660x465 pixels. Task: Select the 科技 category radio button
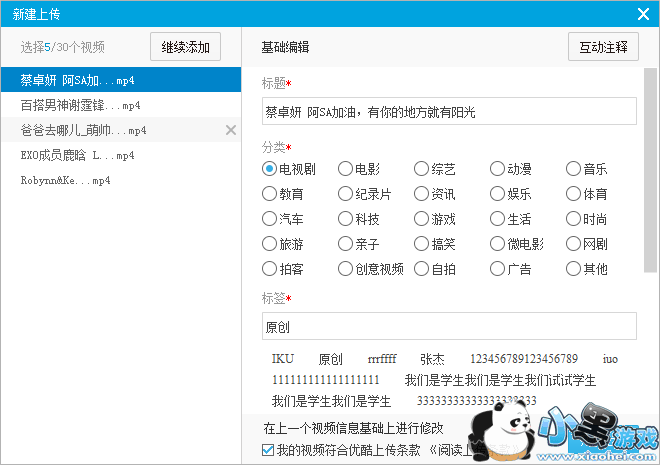[345, 219]
